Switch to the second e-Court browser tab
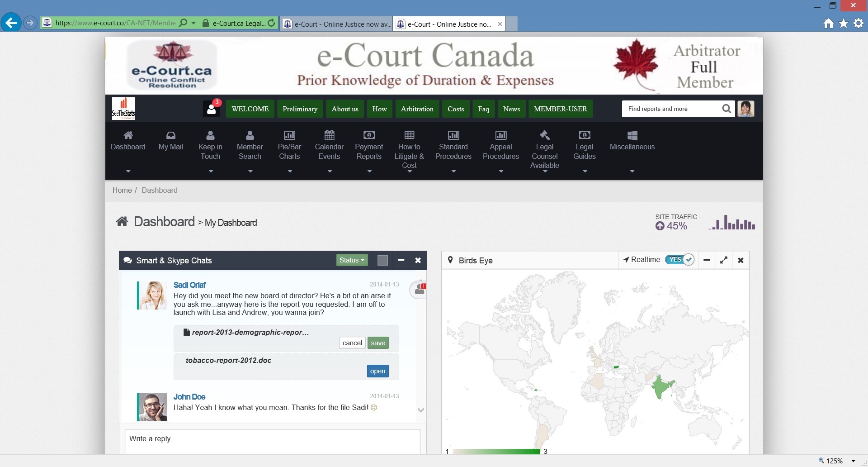This screenshot has width=868, height=467. pyautogui.click(x=337, y=24)
